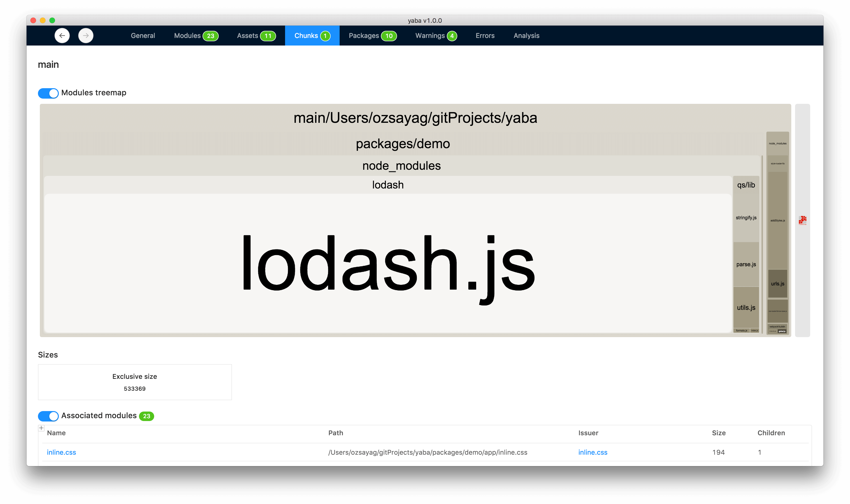Click the main/Users/ozsayag/gitProjects/yaba treemap header

pyautogui.click(x=415, y=118)
